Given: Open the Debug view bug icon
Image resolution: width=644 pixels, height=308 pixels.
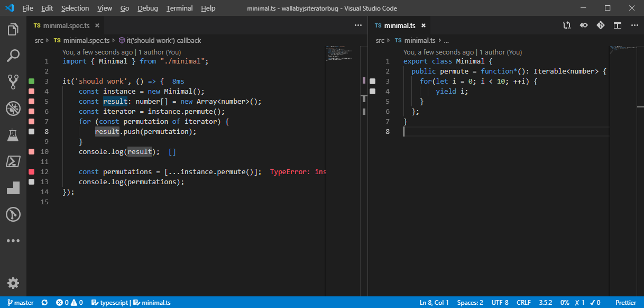Looking at the screenshot, I should pos(13,108).
